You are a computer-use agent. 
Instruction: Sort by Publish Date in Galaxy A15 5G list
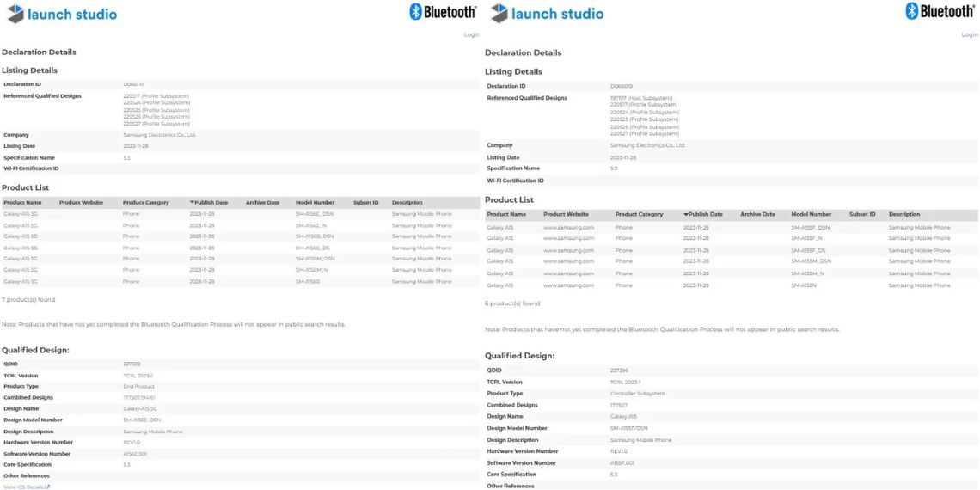(209, 203)
